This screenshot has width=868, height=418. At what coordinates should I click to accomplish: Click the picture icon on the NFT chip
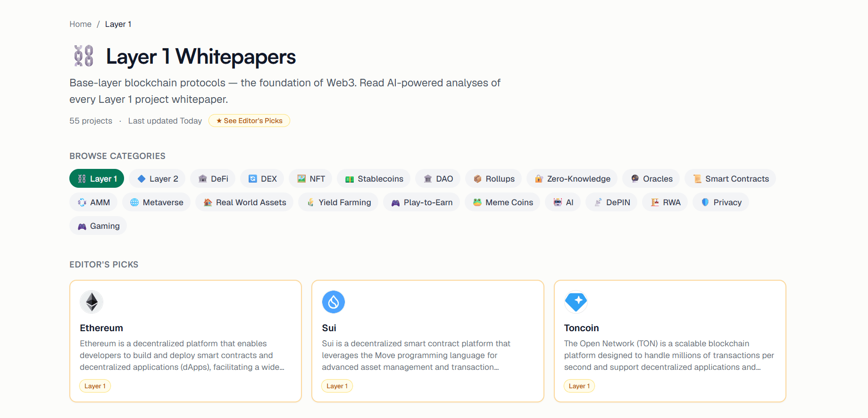tap(301, 179)
